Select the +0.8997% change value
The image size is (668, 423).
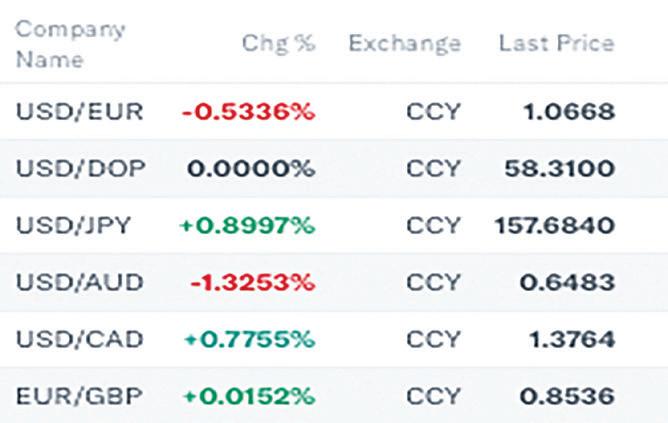pos(248,225)
